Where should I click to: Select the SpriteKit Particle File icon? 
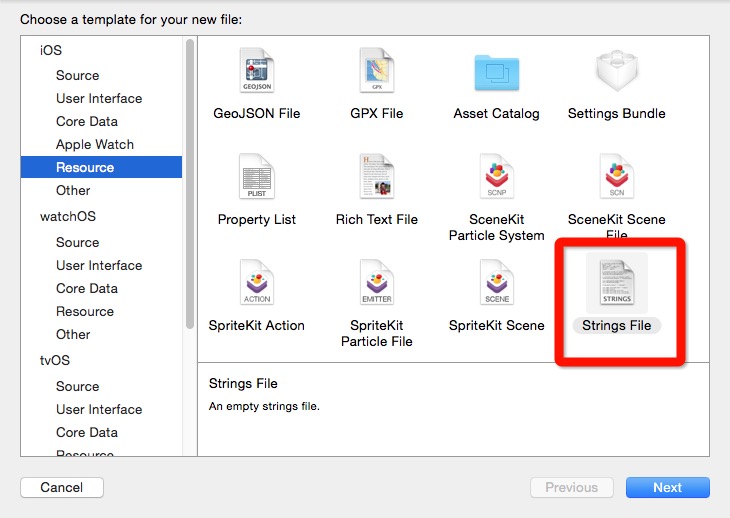(377, 284)
